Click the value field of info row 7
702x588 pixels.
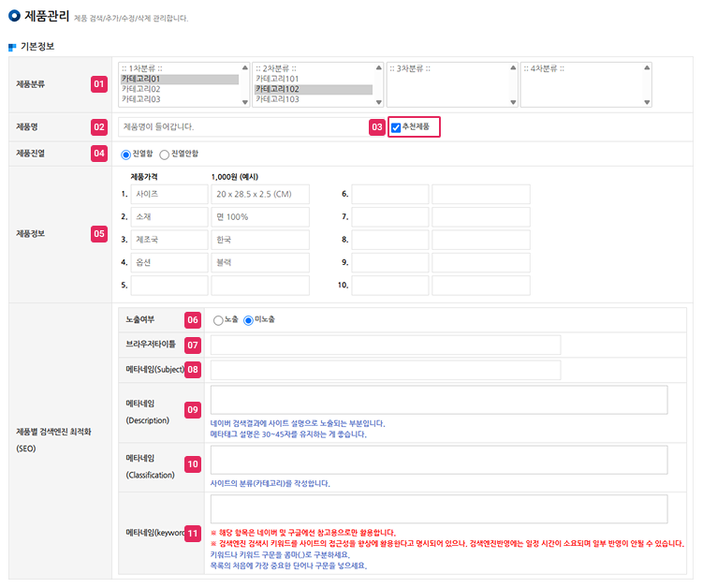click(481, 216)
